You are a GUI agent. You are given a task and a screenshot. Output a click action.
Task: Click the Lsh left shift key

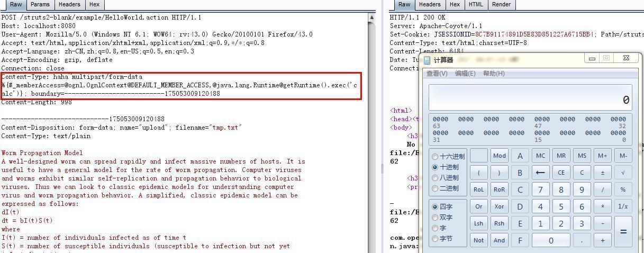click(478, 223)
